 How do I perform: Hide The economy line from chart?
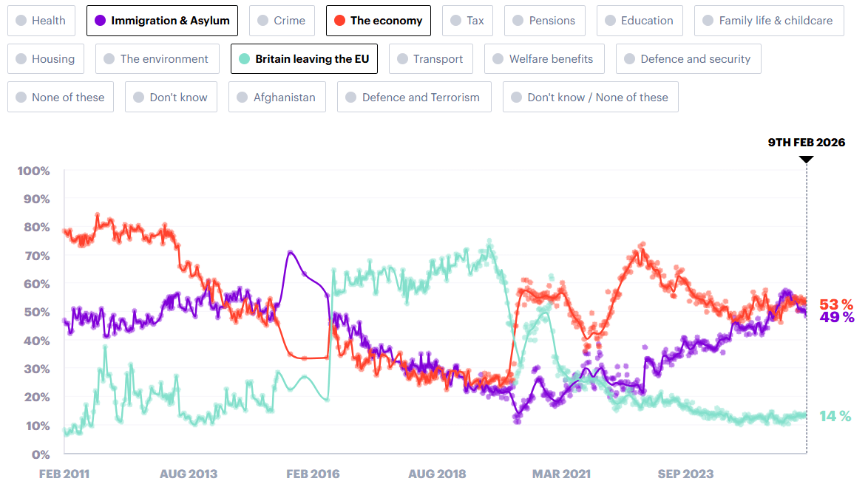tap(378, 21)
